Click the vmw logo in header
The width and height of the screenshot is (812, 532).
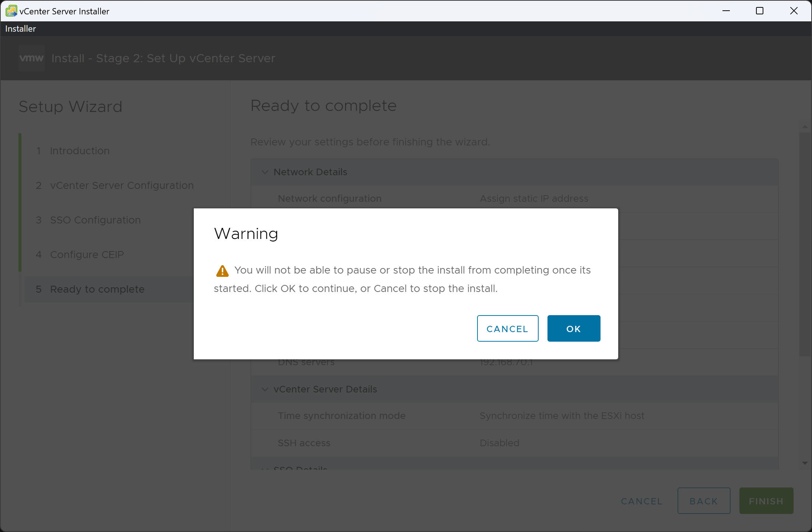pyautogui.click(x=32, y=58)
